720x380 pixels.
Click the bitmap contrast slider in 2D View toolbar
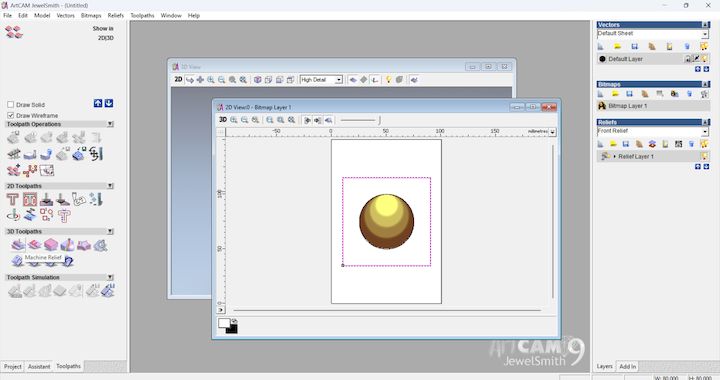[x=360, y=120]
